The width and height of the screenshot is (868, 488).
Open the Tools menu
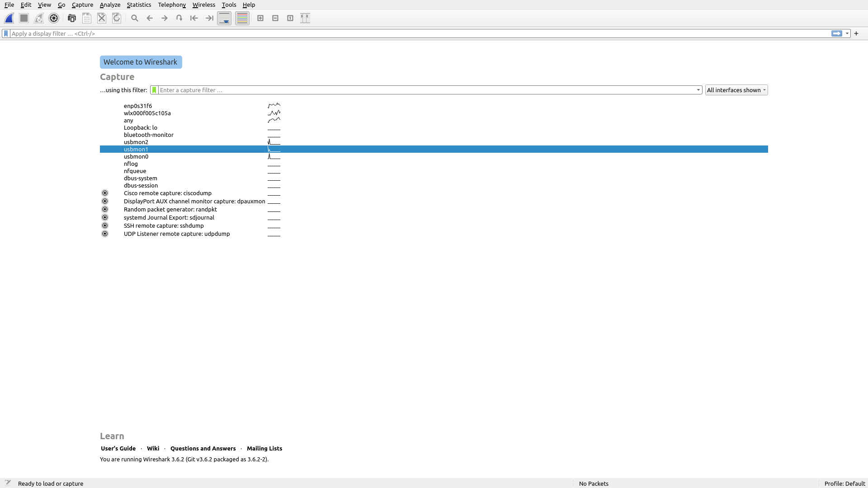point(229,5)
